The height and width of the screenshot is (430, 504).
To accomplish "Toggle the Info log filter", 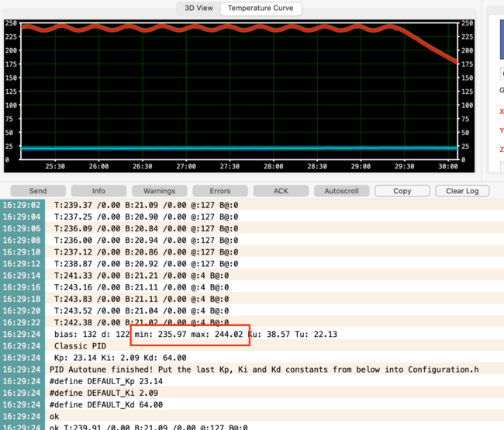I will [98, 190].
